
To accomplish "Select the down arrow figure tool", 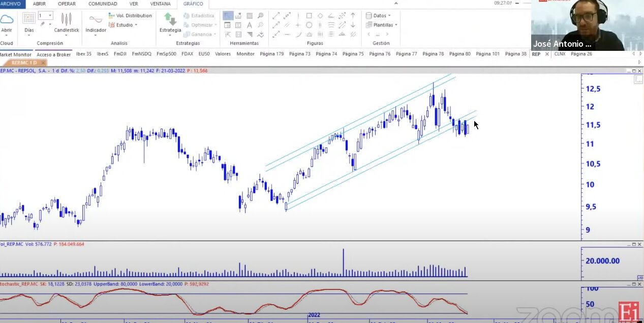I will 353,25.
